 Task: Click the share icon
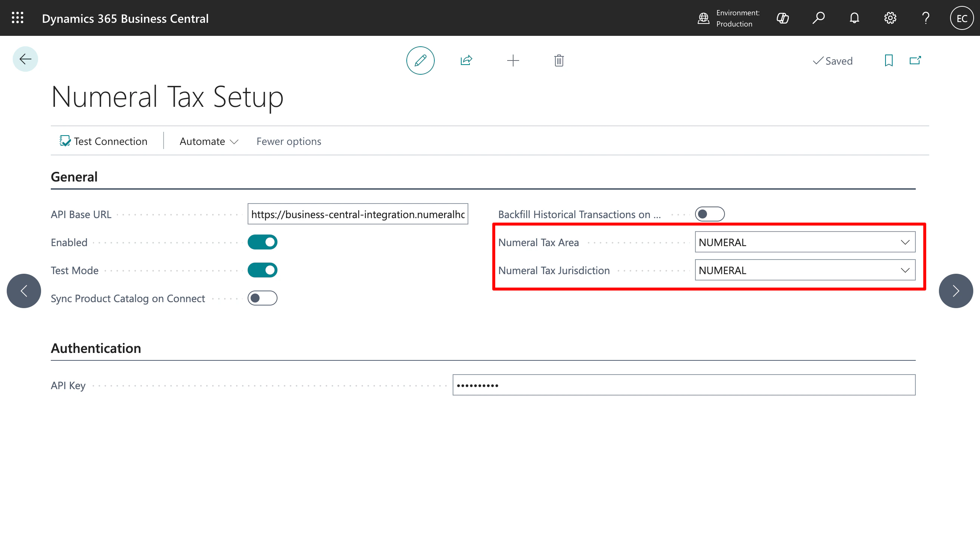click(466, 61)
